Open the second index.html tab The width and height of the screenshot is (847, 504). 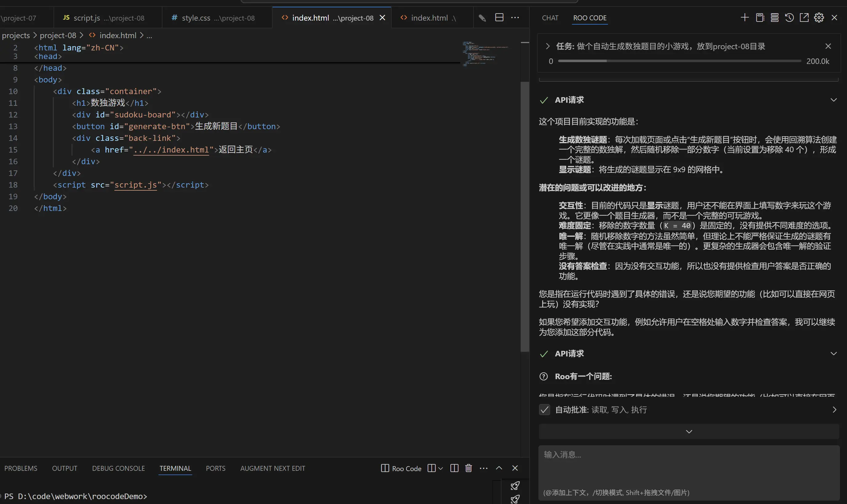coord(432,18)
